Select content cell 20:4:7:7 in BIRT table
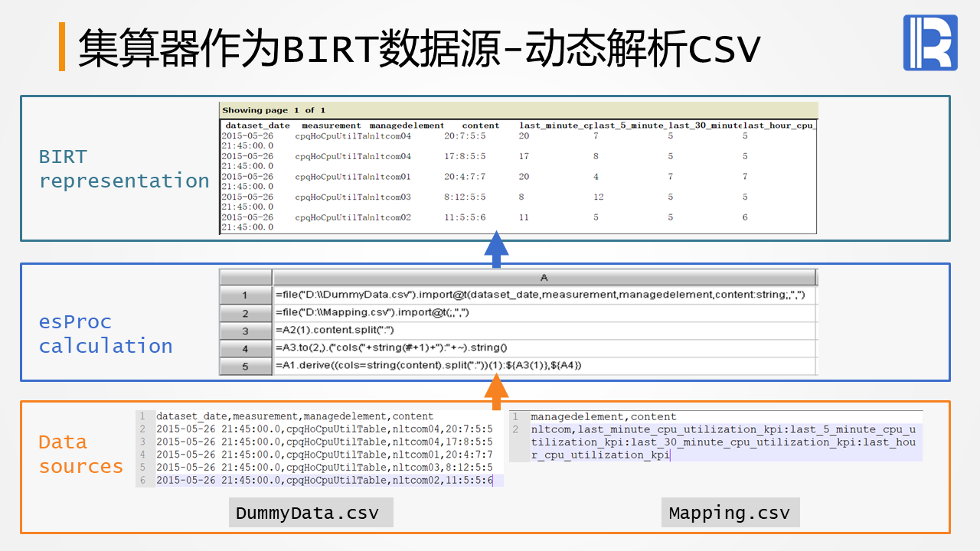980x551 pixels. 465,177
